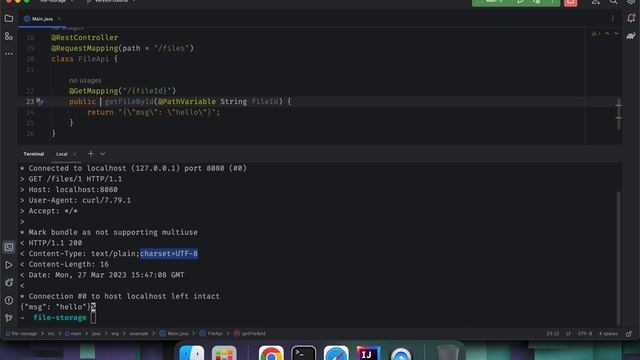640x360 pixels.
Task: Open the Trash in the Dock
Action: pos(448,353)
